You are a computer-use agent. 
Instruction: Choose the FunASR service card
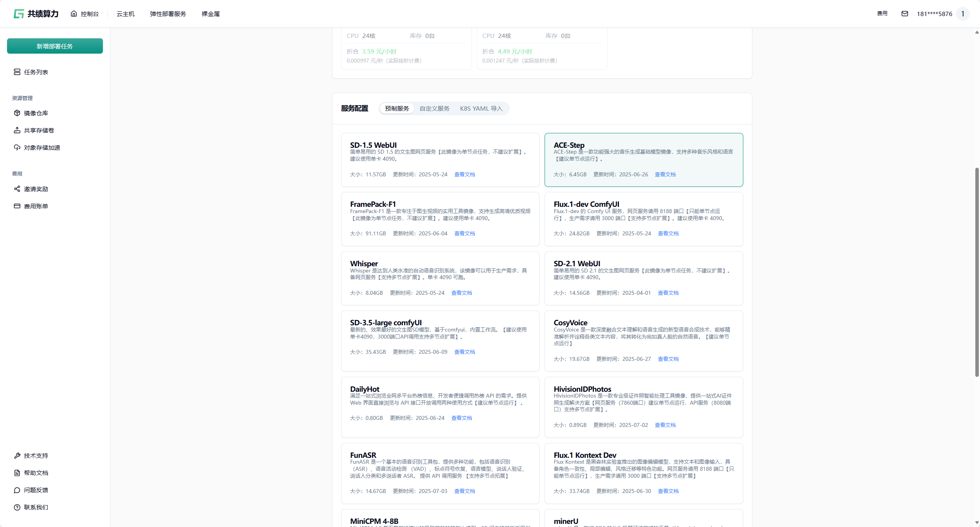(440, 473)
